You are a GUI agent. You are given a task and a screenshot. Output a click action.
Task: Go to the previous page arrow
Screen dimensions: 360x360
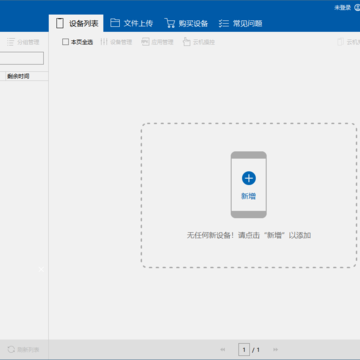[x=223, y=350]
